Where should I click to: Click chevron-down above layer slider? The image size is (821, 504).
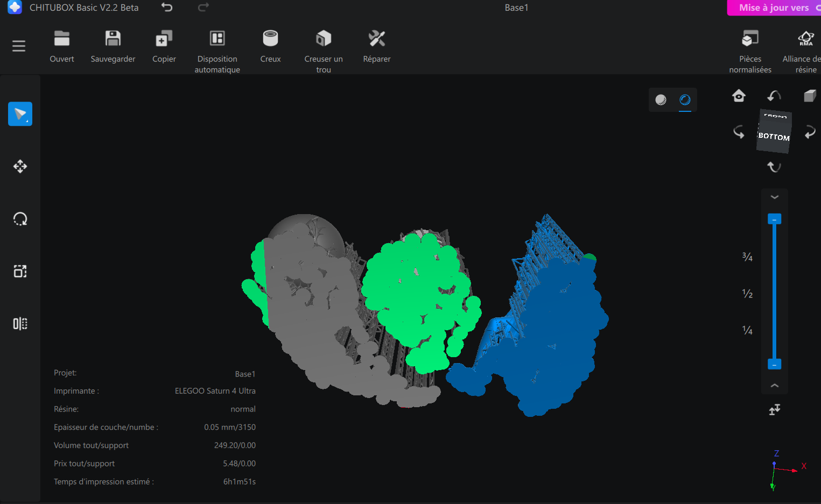point(774,197)
